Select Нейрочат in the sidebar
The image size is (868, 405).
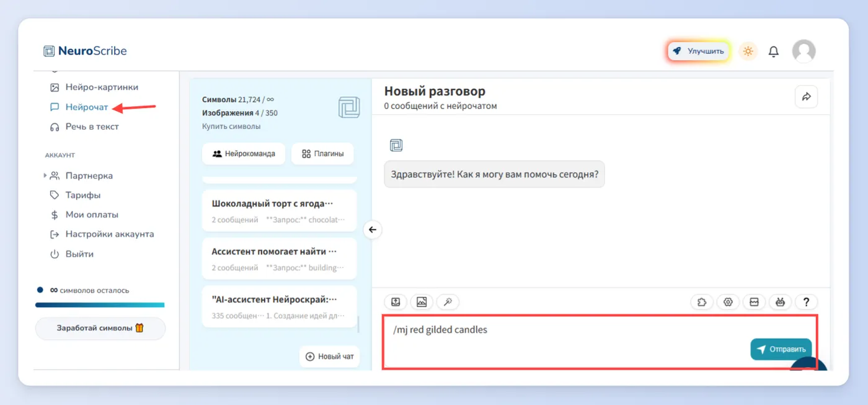coord(79,107)
